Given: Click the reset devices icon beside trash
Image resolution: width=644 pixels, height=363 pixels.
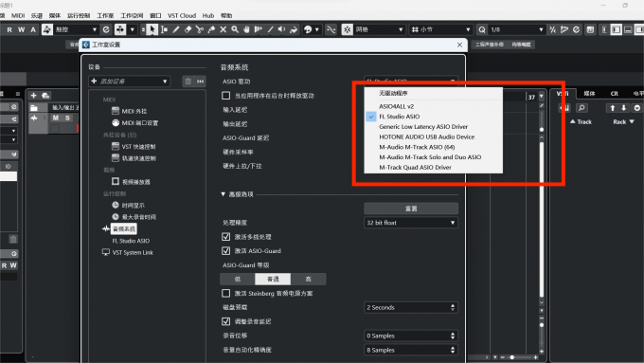Looking at the screenshot, I should coord(201,82).
